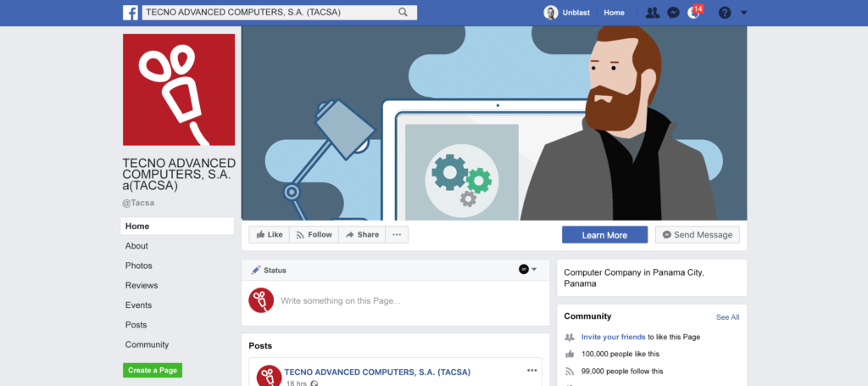Screen dimensions: 868x386
Task: Open Posts in the page sidebar
Action: (136, 325)
